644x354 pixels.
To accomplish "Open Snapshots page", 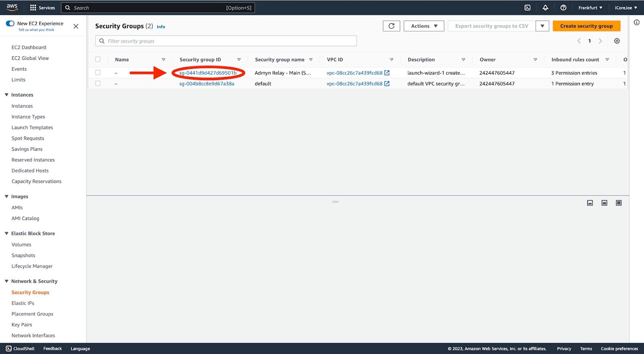I will point(23,255).
